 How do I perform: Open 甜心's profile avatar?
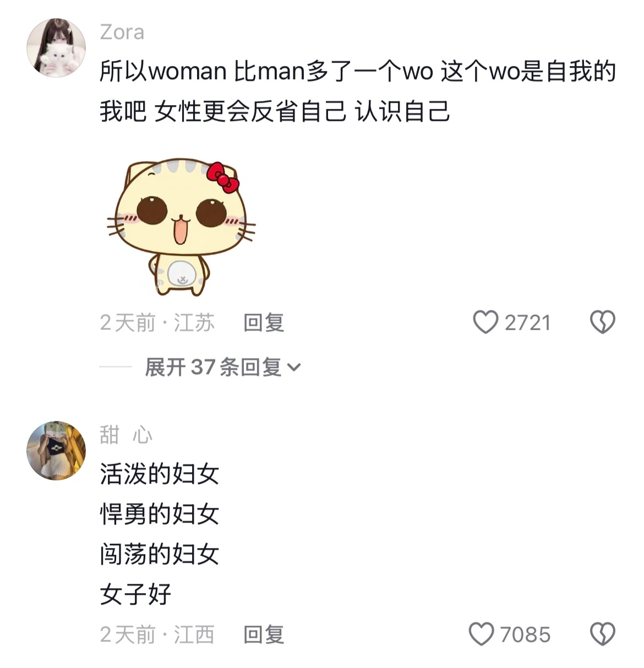coord(56,451)
